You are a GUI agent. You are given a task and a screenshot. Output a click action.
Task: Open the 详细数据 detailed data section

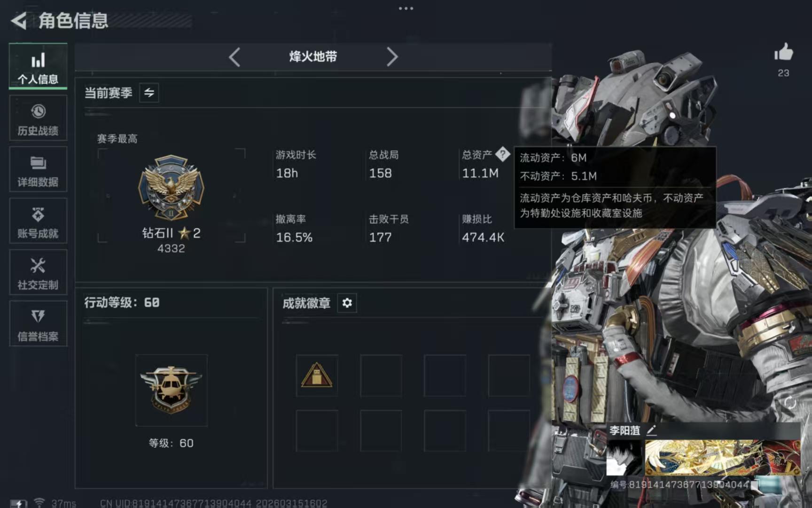pyautogui.click(x=38, y=169)
